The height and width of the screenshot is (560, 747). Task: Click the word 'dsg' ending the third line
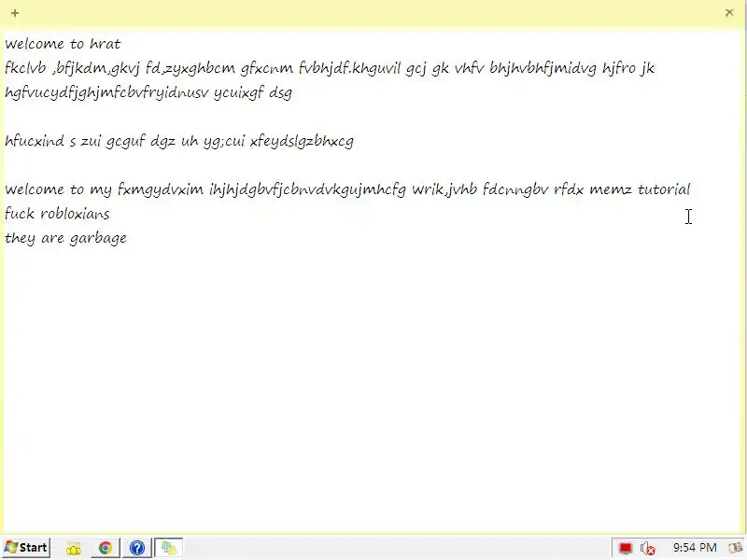(281, 92)
